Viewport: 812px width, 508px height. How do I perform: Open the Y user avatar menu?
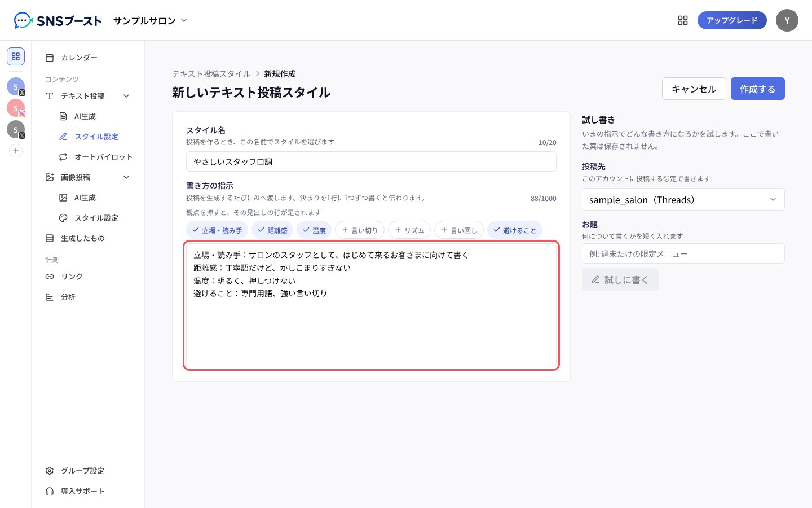[787, 20]
